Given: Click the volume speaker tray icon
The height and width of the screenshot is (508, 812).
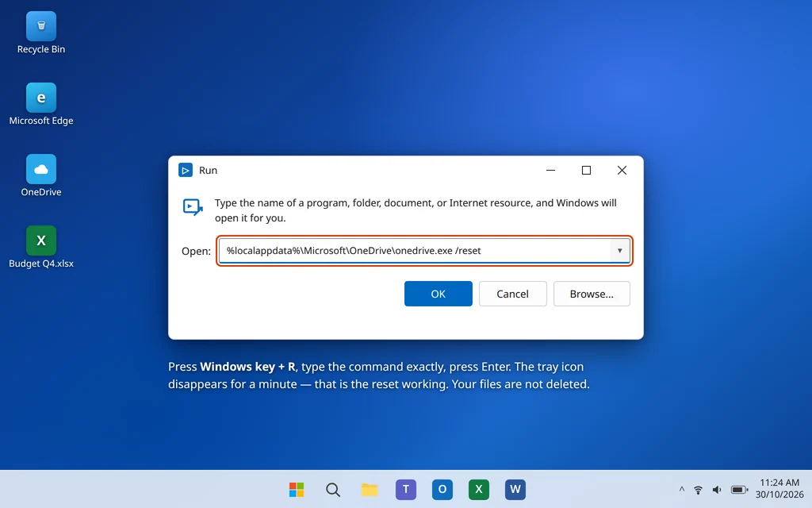Looking at the screenshot, I should (717, 489).
